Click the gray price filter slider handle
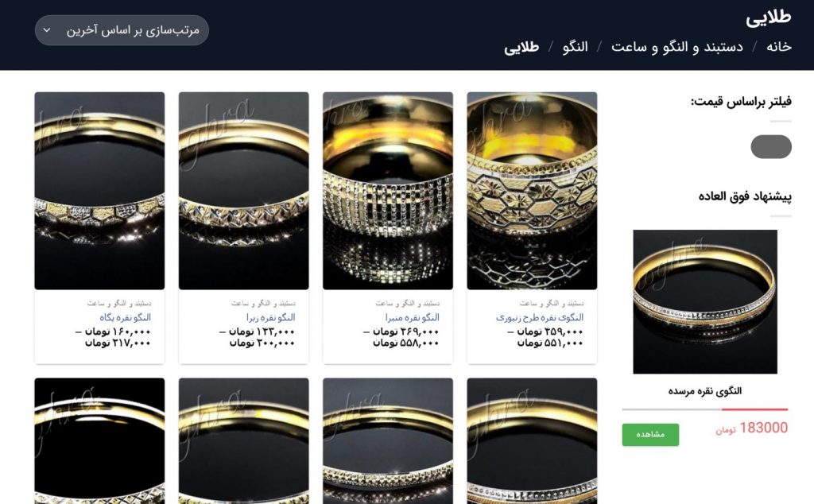Viewport: 814px width, 504px height. pos(771,147)
